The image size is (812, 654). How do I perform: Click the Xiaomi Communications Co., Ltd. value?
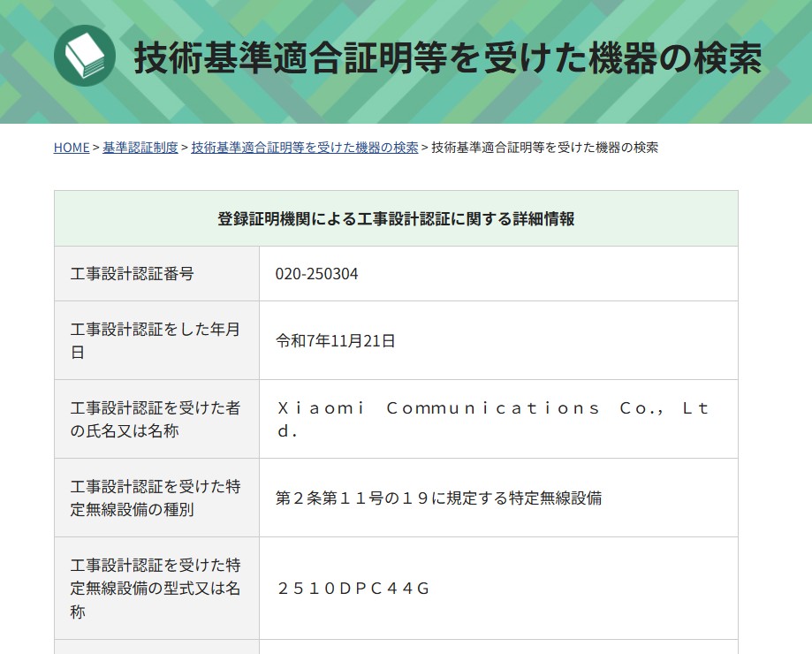(x=492, y=419)
